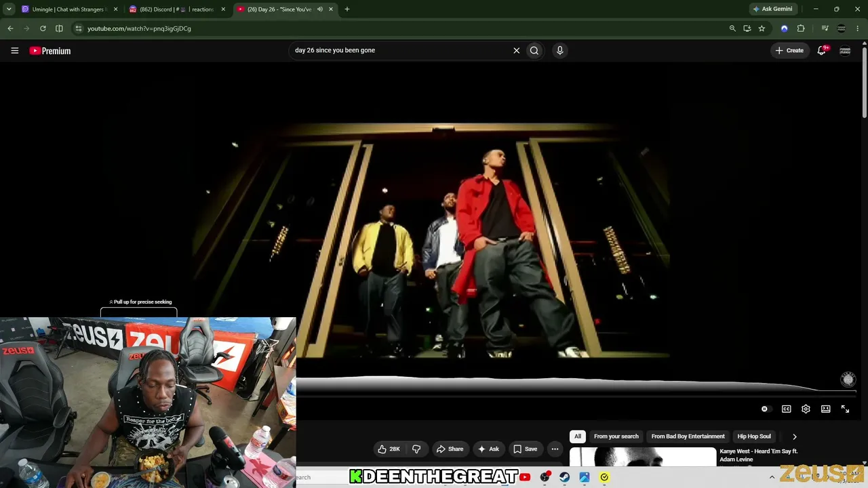Switch player to theater mode
The image size is (868, 488).
pos(825,409)
